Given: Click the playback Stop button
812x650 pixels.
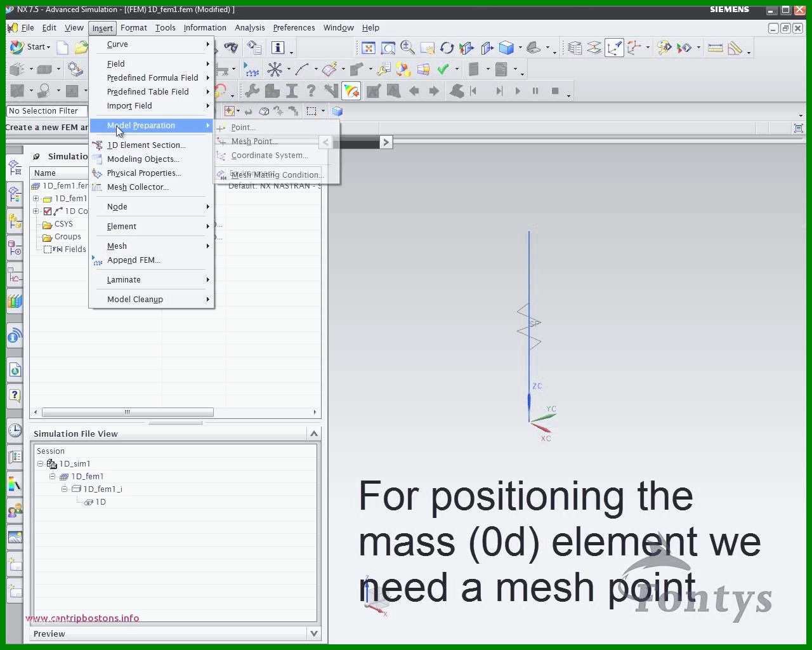Looking at the screenshot, I should coord(555,91).
